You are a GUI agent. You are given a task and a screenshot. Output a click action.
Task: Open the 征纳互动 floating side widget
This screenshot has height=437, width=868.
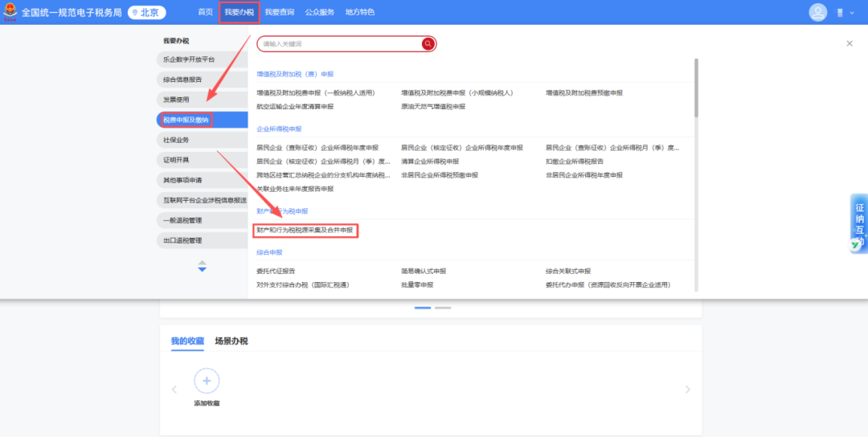click(x=858, y=224)
